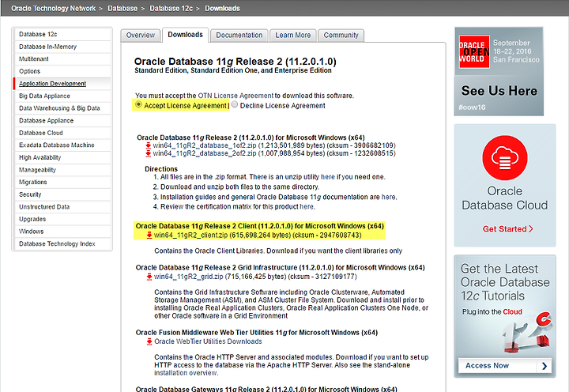
Task: Click the Directions heading
Action: (x=161, y=169)
